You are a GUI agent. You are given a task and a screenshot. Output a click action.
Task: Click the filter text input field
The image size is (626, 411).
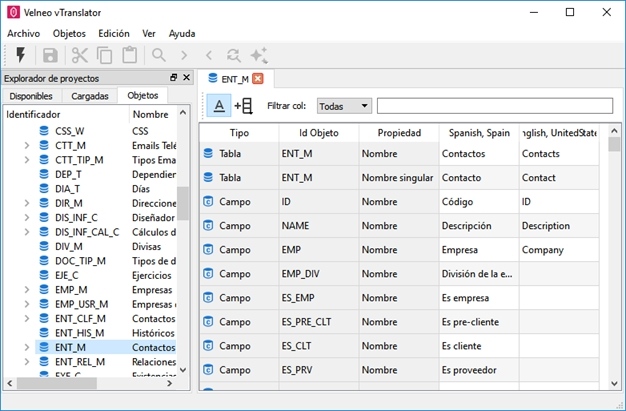pyautogui.click(x=494, y=106)
